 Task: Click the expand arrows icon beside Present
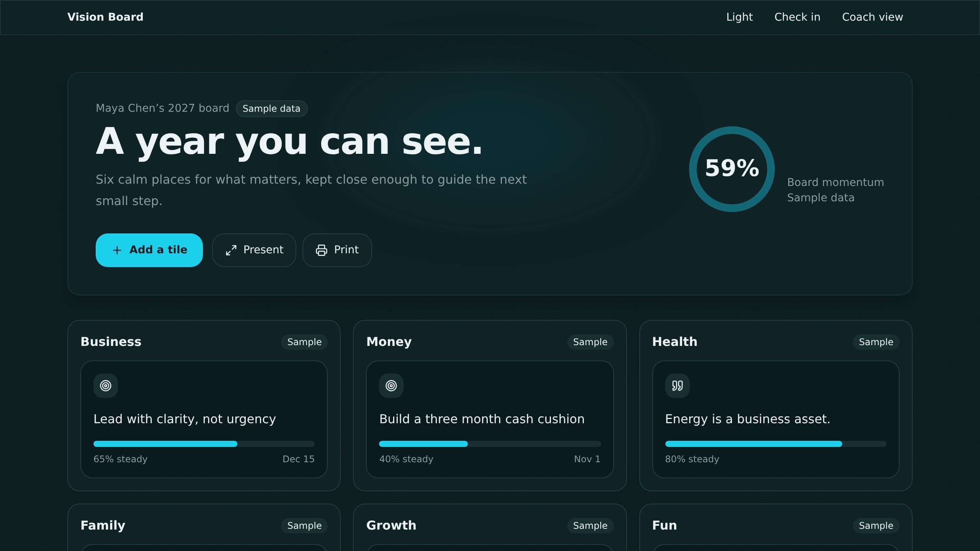231,250
